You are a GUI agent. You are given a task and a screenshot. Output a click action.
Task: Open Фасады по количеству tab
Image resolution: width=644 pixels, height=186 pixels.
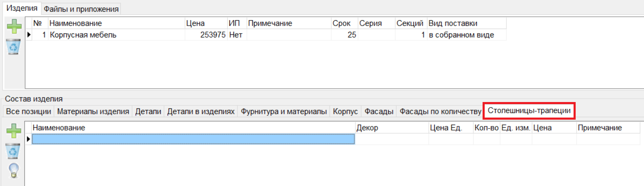coord(440,111)
